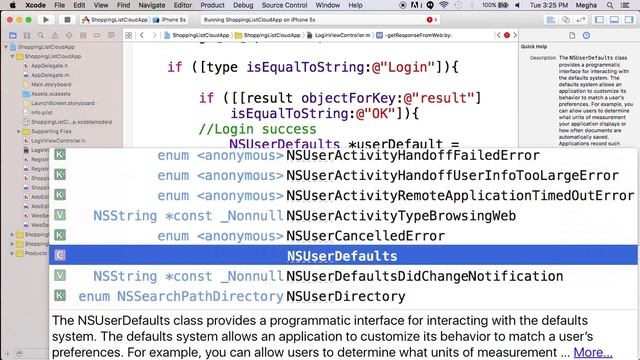Toggle the Debug area visibility button
The image size is (640, 360).
click(x=614, y=20)
